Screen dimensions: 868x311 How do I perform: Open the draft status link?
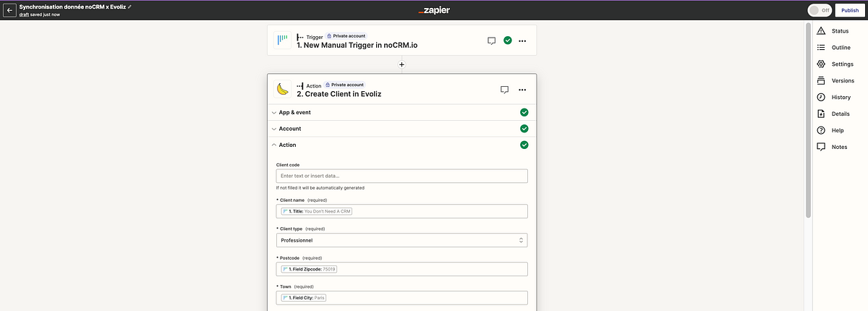coord(24,14)
